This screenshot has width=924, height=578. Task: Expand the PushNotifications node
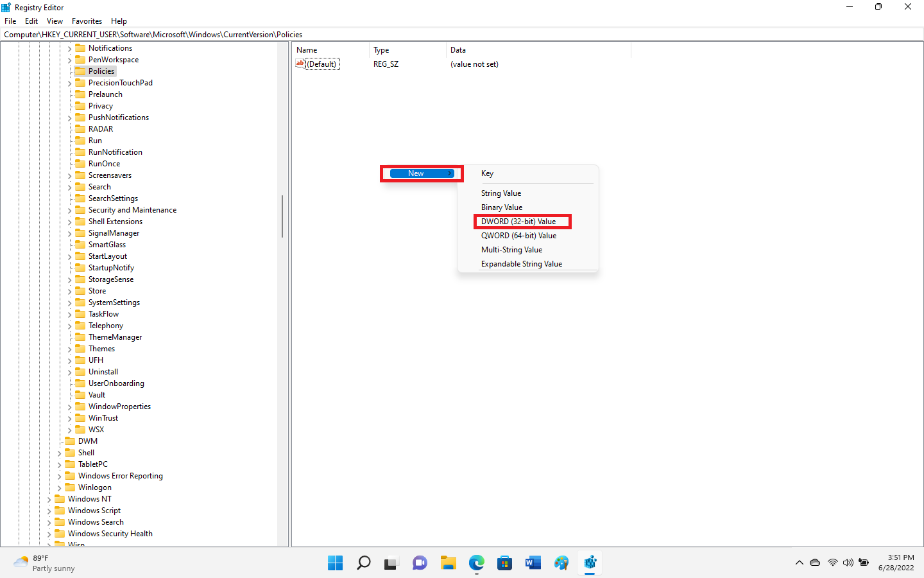(x=69, y=118)
